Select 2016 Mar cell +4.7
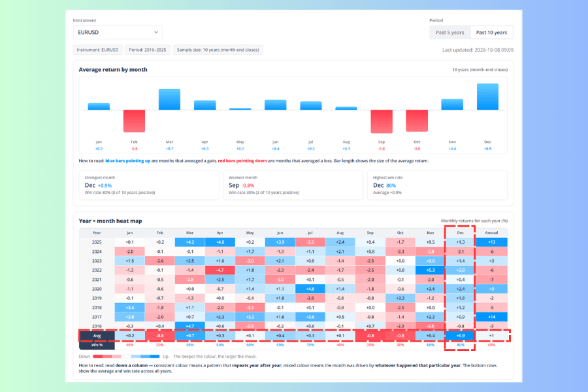Image resolution: width=588 pixels, height=392 pixels. pos(189,326)
